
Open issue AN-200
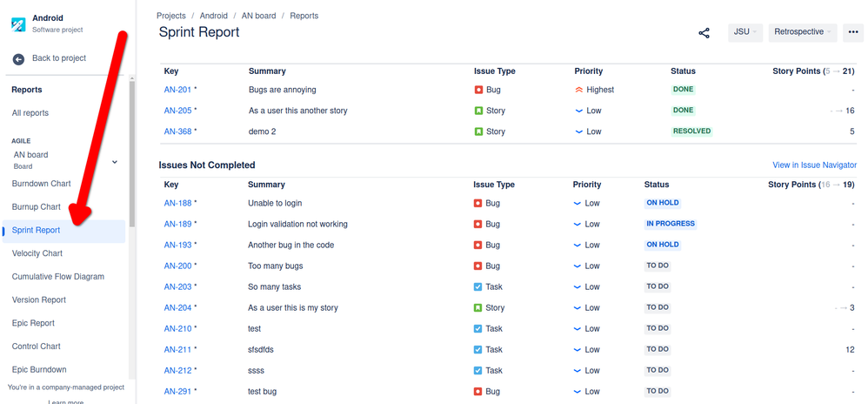(x=177, y=266)
